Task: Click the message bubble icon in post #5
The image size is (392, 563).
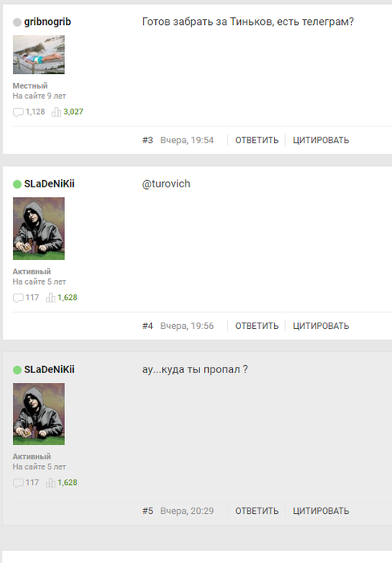Action: (x=18, y=483)
